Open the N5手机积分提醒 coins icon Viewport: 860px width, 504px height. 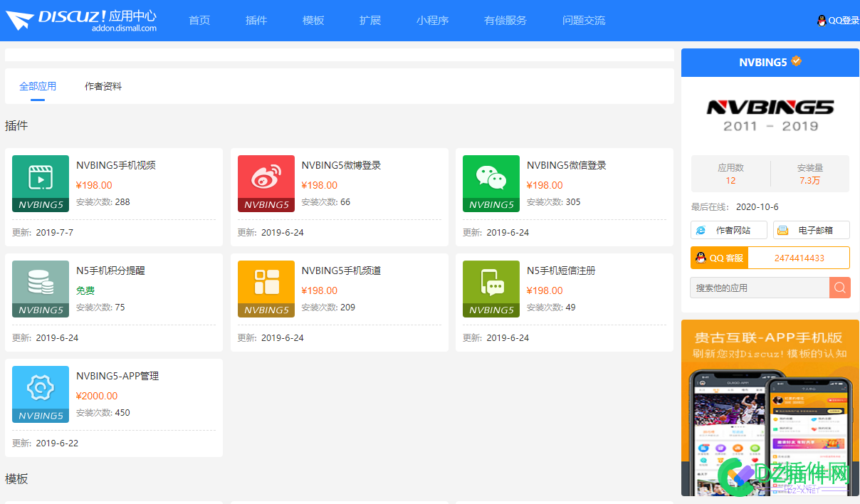click(x=41, y=289)
